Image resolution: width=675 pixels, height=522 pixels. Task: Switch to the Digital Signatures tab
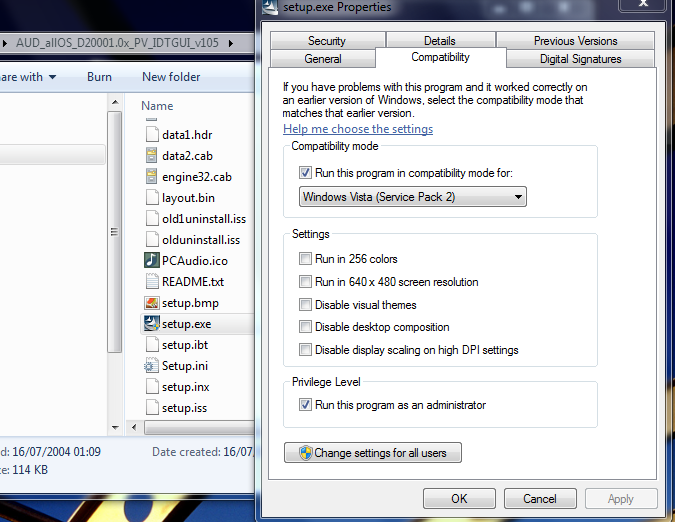580,59
